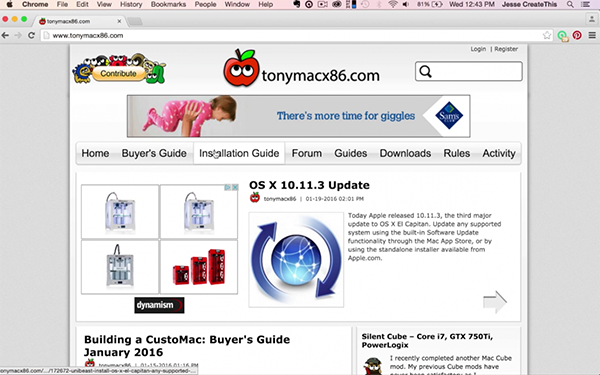Open the History menu
Screen dimensions: 600x375
131,5
